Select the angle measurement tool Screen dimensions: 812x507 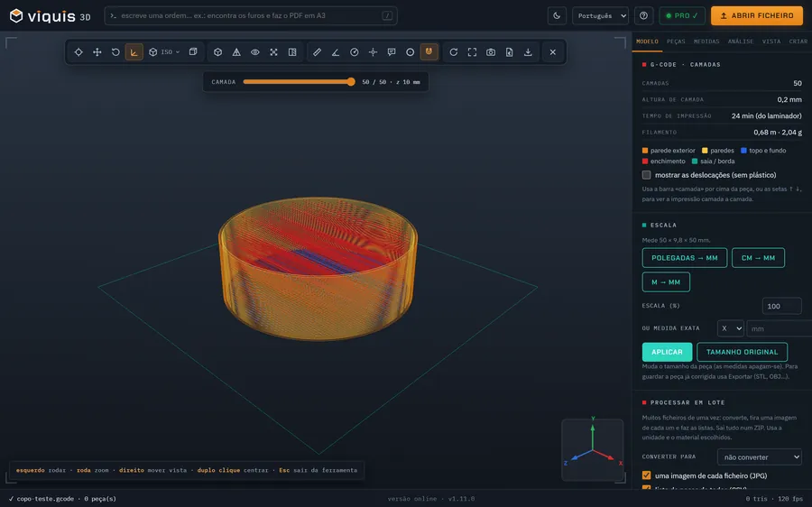(336, 51)
